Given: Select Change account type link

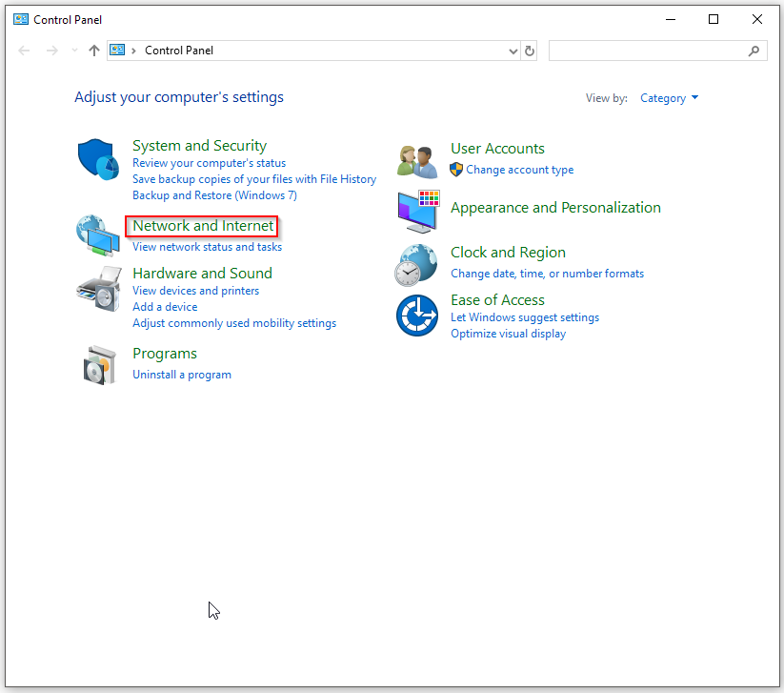Looking at the screenshot, I should tap(519, 170).
